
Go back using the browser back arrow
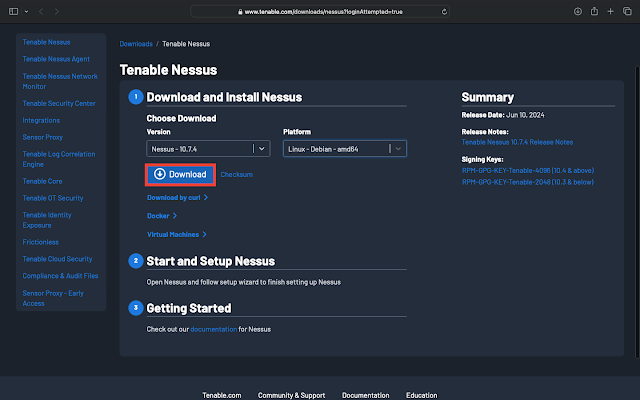point(41,11)
